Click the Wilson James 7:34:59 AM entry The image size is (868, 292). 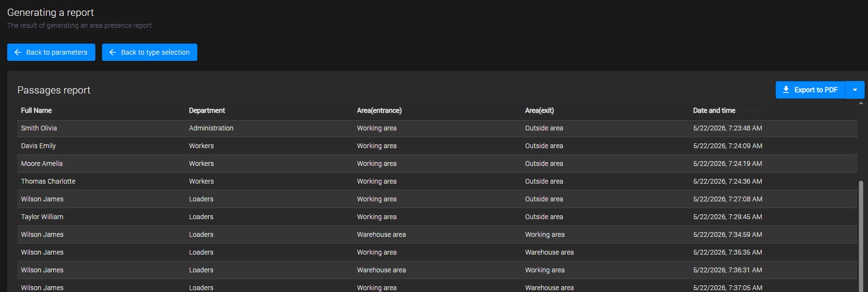(x=437, y=234)
